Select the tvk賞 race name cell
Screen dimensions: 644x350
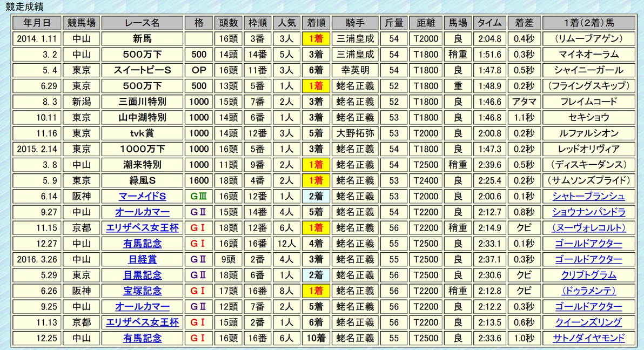tap(142, 133)
